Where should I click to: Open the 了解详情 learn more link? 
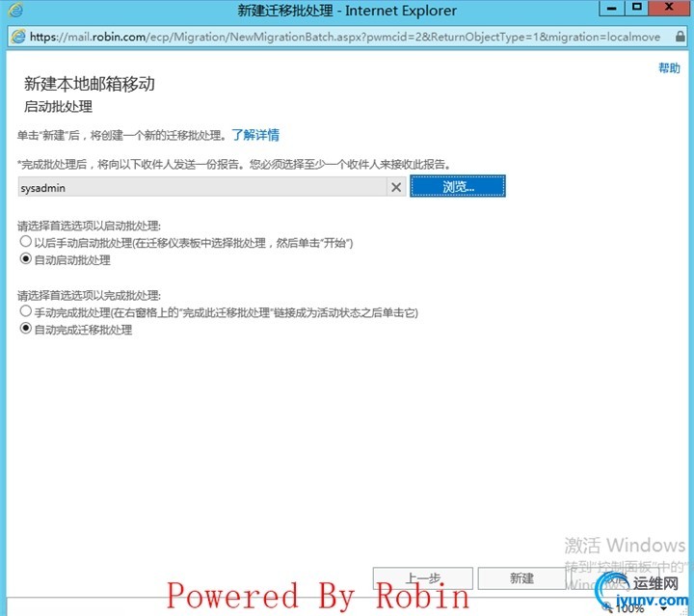tap(255, 135)
